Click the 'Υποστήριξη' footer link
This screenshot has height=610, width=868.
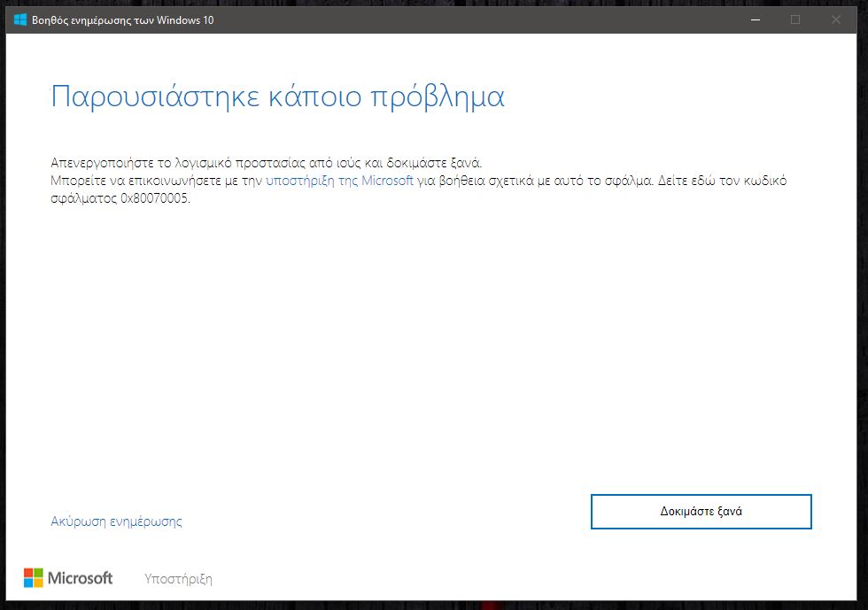pyautogui.click(x=178, y=579)
